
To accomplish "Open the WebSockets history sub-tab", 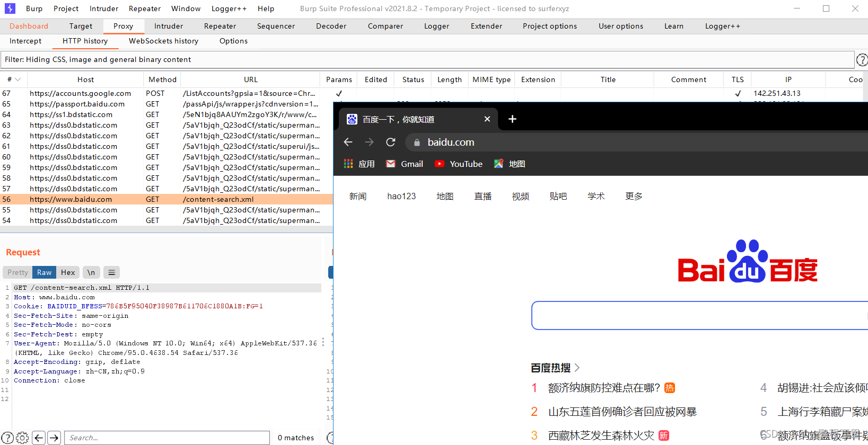I will pyautogui.click(x=163, y=41).
